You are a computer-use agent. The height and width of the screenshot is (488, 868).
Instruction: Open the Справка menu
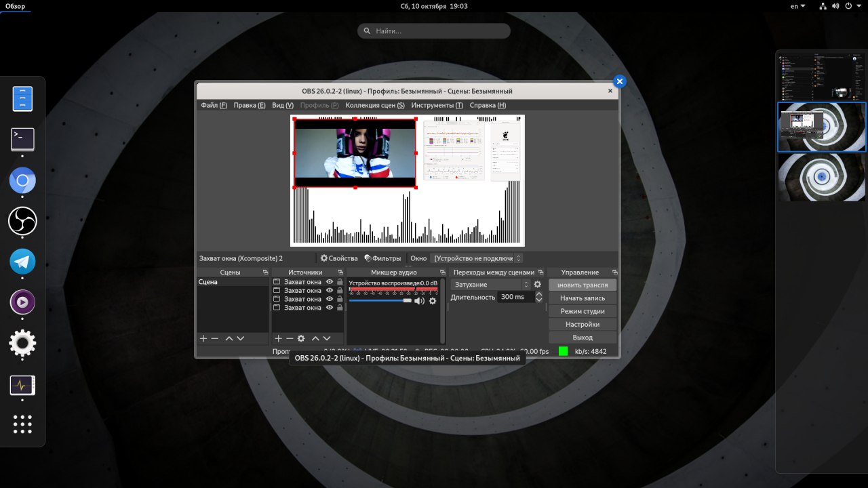point(488,105)
